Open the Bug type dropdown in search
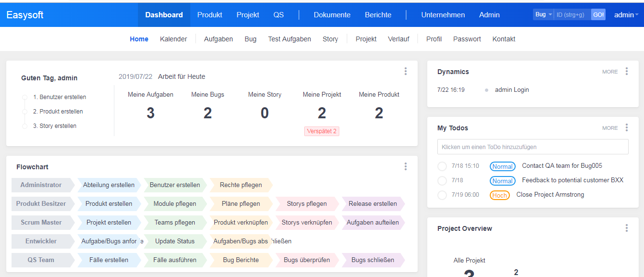The width and height of the screenshot is (644, 277). tap(543, 14)
